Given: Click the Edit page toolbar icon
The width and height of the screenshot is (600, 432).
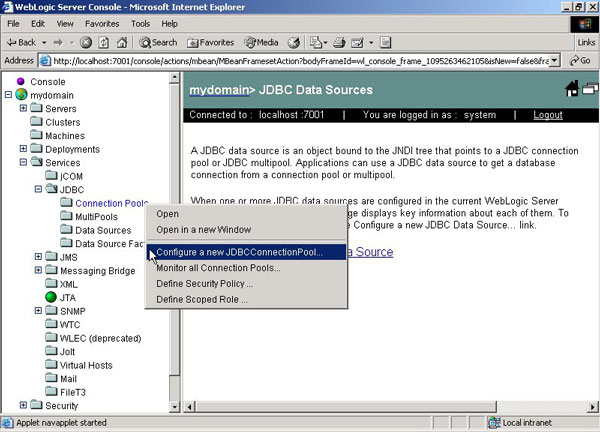Looking at the screenshot, I should (x=357, y=42).
